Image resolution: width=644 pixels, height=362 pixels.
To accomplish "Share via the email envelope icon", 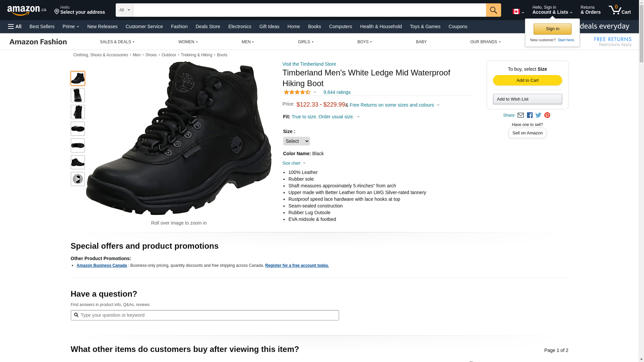I will coord(521,115).
